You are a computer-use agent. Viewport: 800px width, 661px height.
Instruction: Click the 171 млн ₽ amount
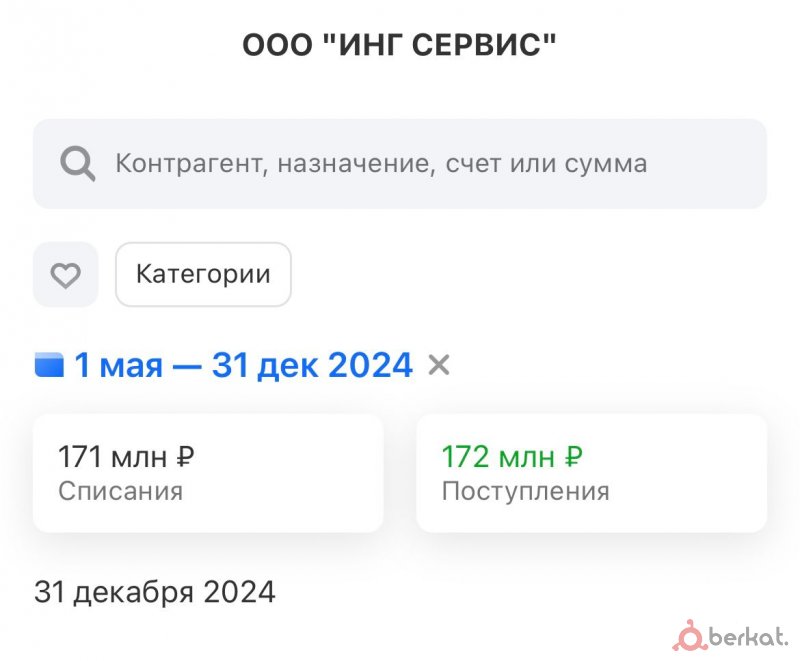[126, 458]
